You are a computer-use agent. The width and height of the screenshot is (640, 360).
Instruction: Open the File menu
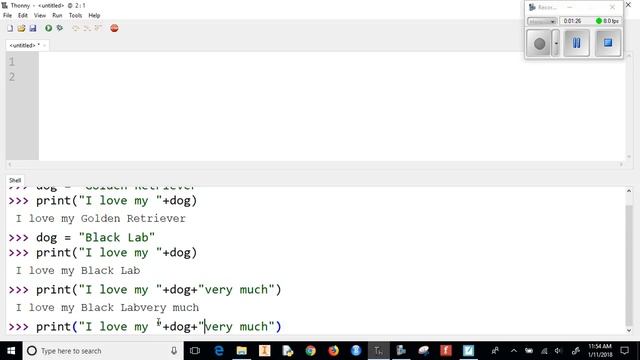point(7,16)
